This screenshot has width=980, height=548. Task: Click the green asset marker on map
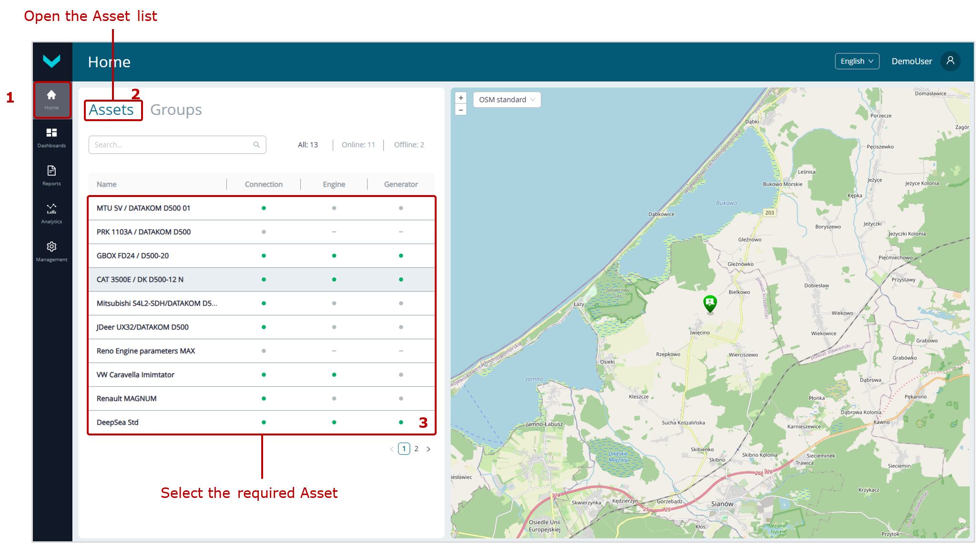point(710,303)
